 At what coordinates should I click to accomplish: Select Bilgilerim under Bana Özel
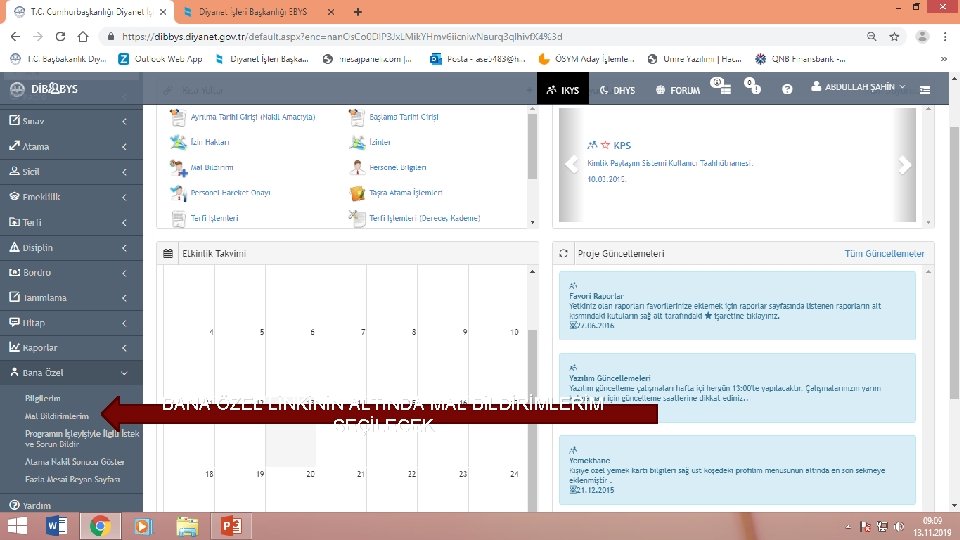[42, 398]
